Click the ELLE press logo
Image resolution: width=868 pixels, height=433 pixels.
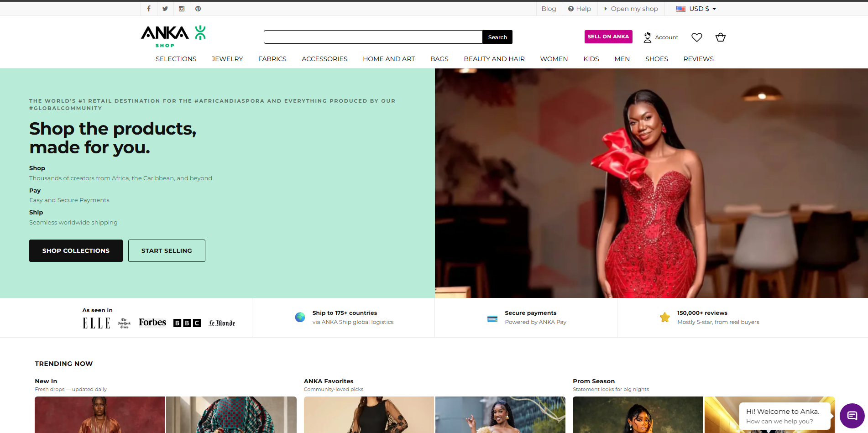96,323
